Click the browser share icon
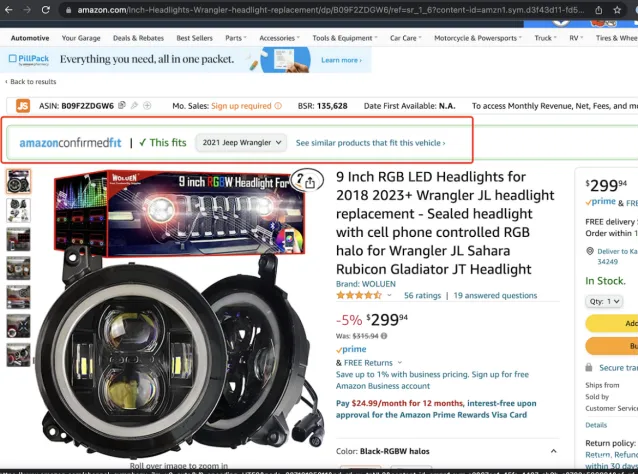The height and width of the screenshot is (474, 639). (x=599, y=10)
